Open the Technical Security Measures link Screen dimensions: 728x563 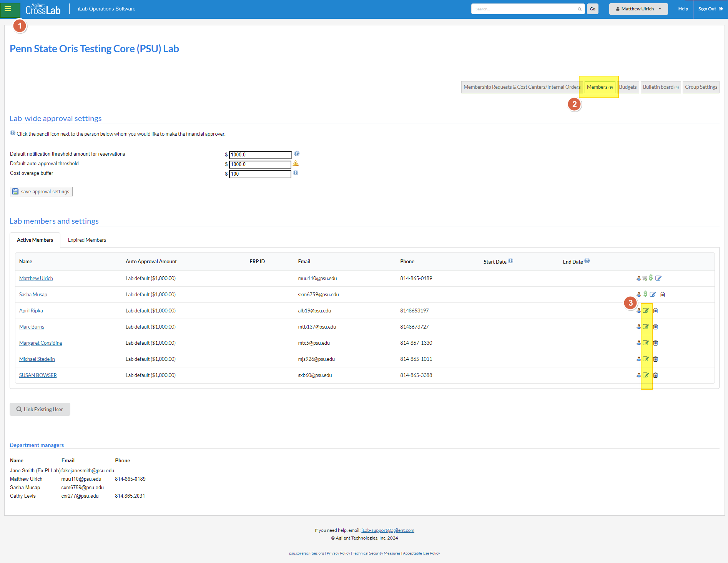pos(377,553)
